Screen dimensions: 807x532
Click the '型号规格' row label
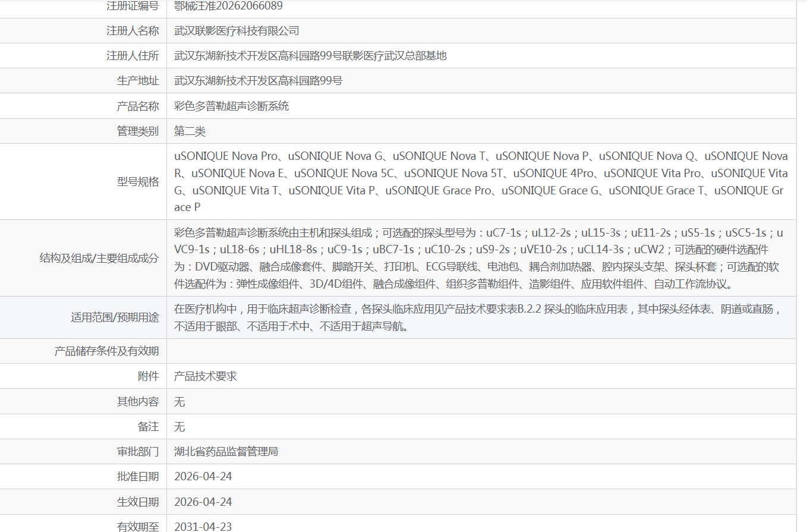click(138, 182)
